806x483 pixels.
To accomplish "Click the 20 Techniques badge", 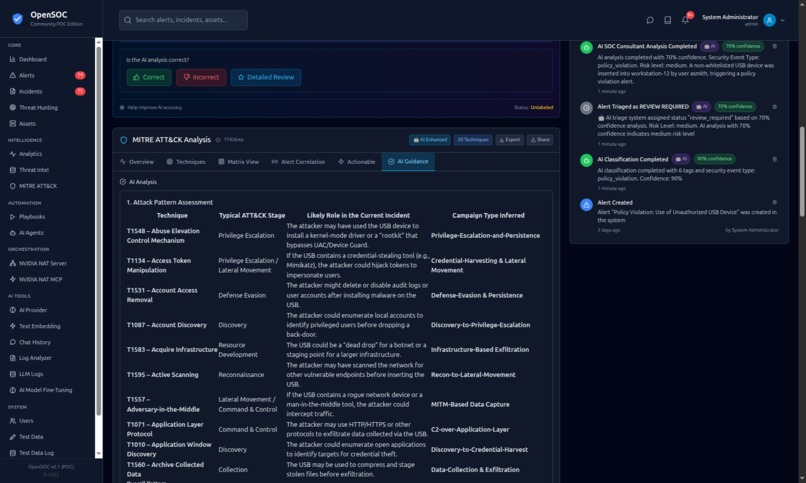I will (473, 140).
